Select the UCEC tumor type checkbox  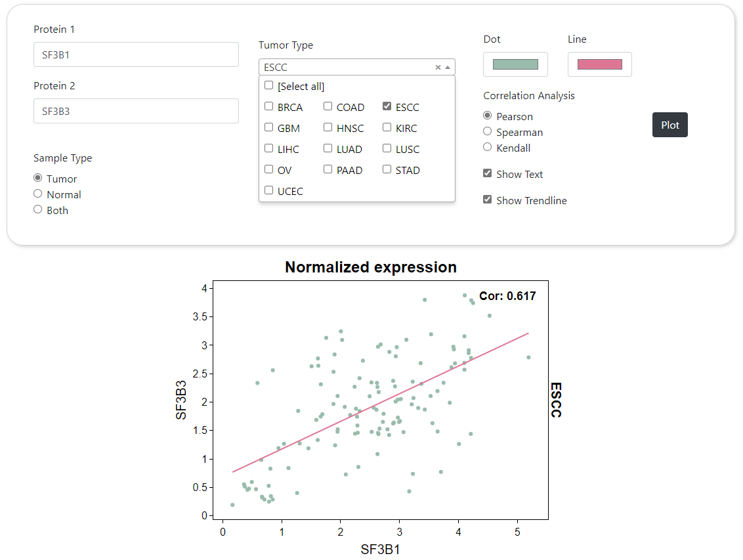tap(269, 190)
